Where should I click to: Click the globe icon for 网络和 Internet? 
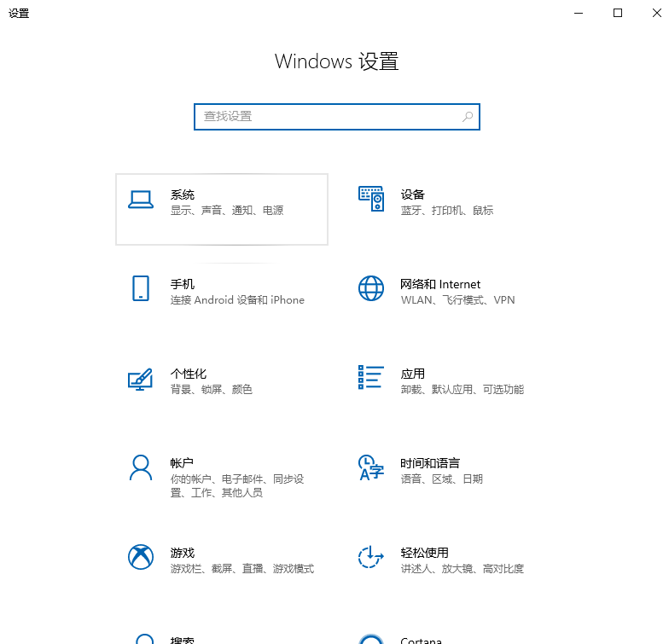[371, 288]
